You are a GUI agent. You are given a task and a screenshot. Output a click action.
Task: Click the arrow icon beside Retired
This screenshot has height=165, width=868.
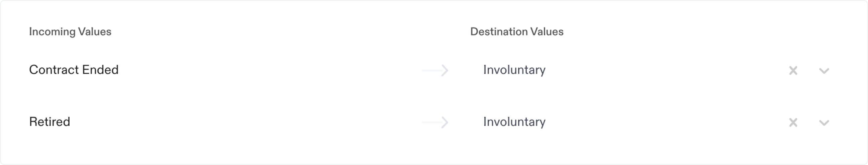click(x=435, y=122)
